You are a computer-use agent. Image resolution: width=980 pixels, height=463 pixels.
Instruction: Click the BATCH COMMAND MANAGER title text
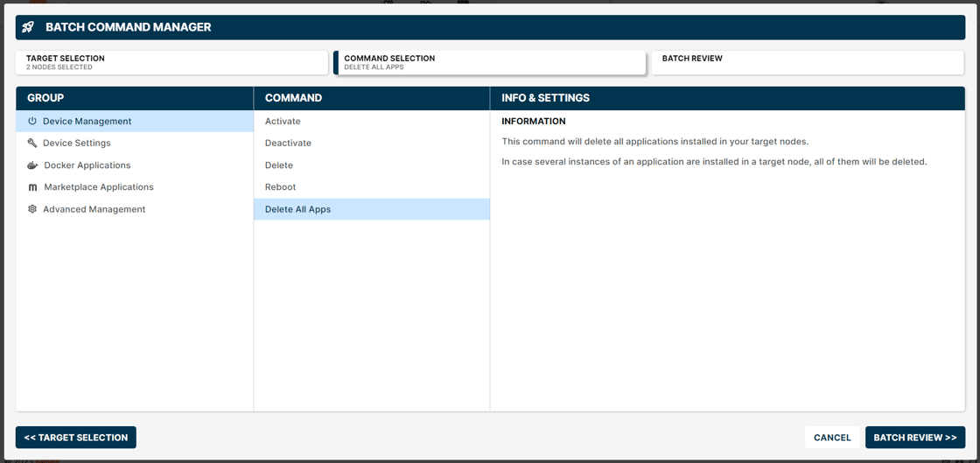(x=128, y=27)
